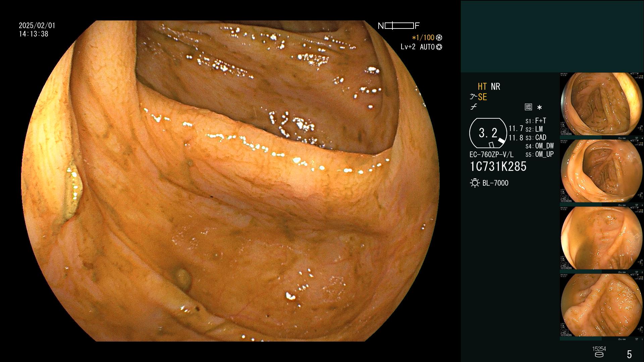
Task: Click the scope model EC-760ZP-V/L
Action: tap(491, 155)
